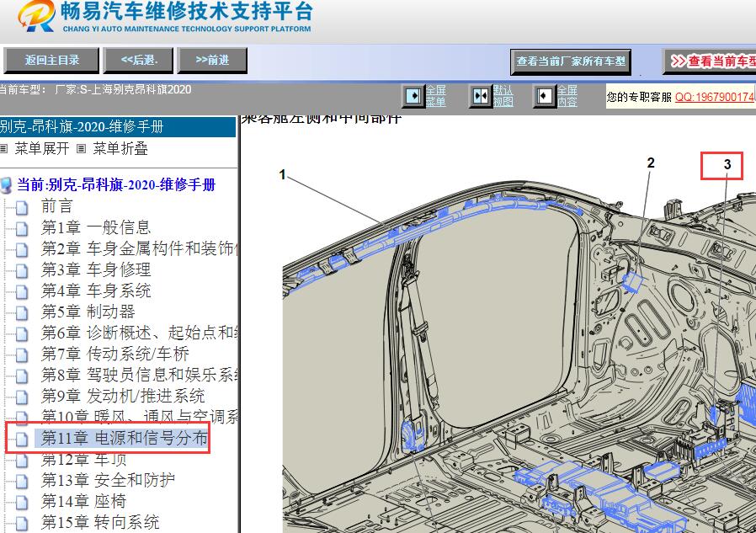Click the page icon beside 第9章

tap(22, 397)
